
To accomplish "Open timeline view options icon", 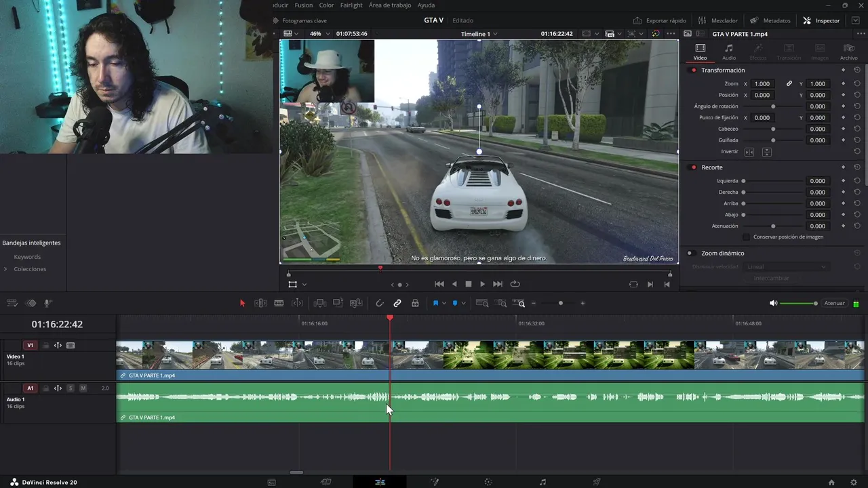I will point(12,303).
